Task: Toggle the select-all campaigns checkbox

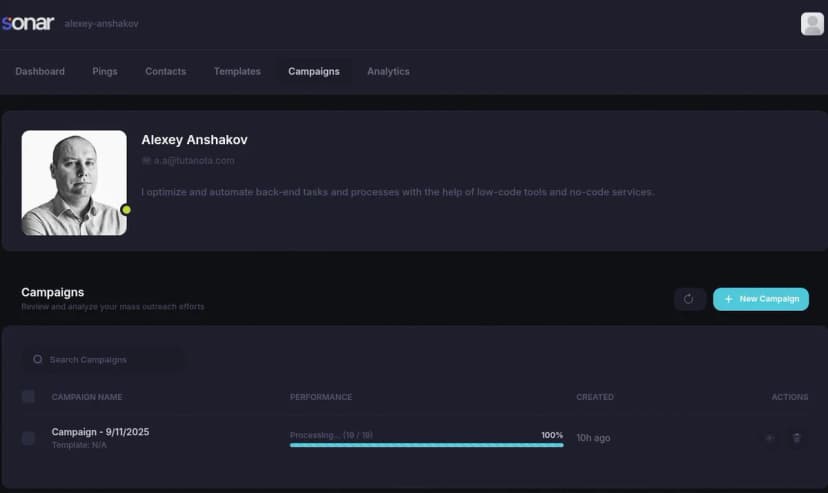Action: point(28,397)
